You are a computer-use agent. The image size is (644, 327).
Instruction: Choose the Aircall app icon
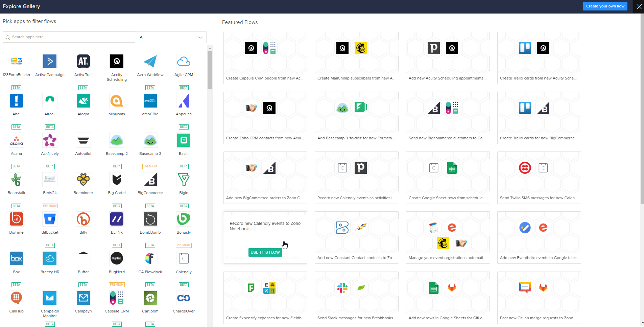pos(50,101)
